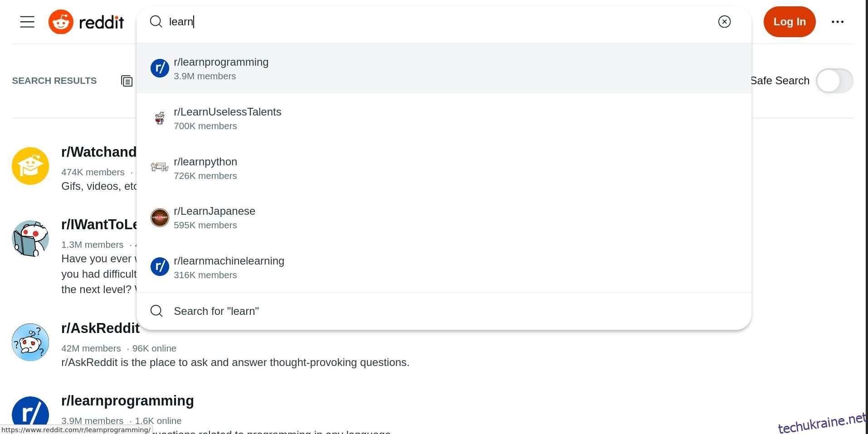Viewport: 868px width, 434px height.
Task: Open r/AskReddit community link
Action: (100, 328)
